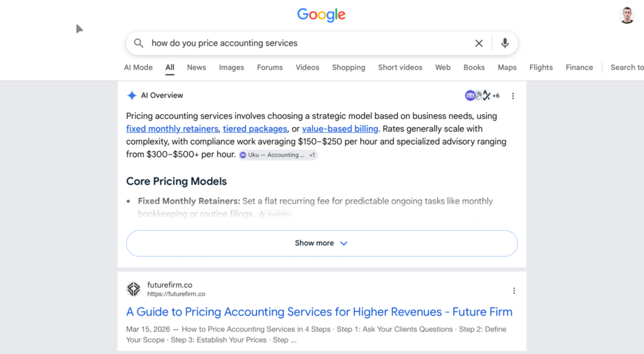Open AI Overview source icons +6
Viewport: 644px width, 354px height.
(482, 96)
